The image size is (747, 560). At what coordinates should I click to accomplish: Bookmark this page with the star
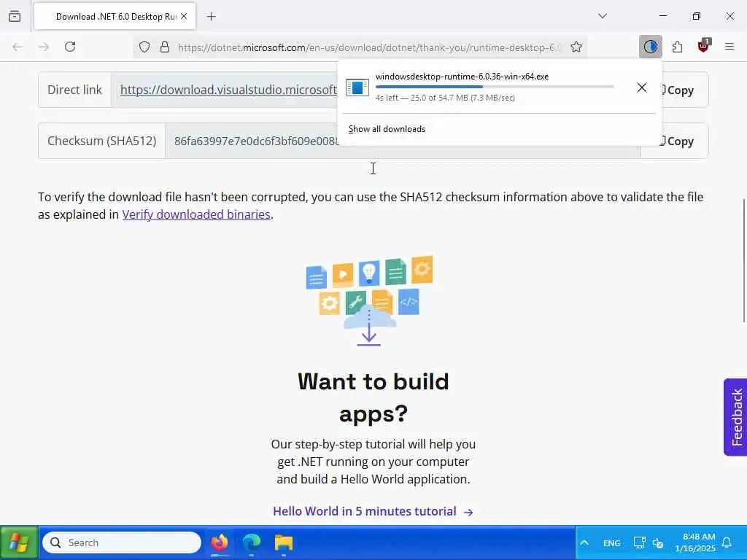[x=576, y=47]
